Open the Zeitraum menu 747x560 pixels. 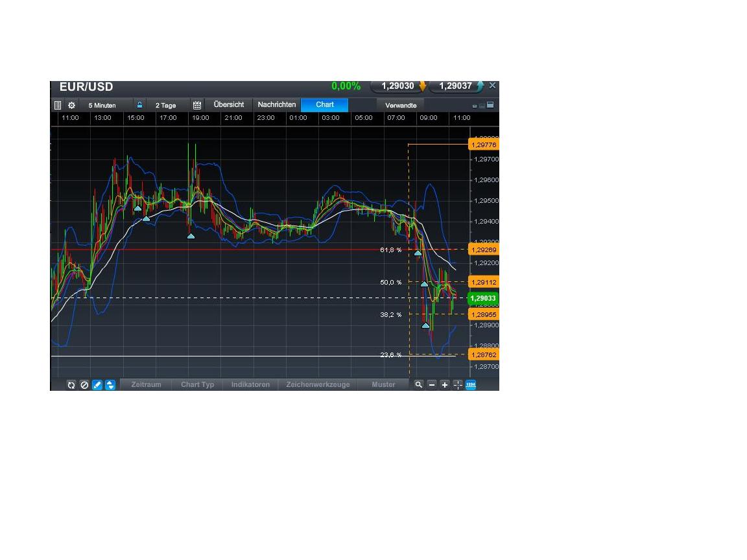tap(147, 385)
